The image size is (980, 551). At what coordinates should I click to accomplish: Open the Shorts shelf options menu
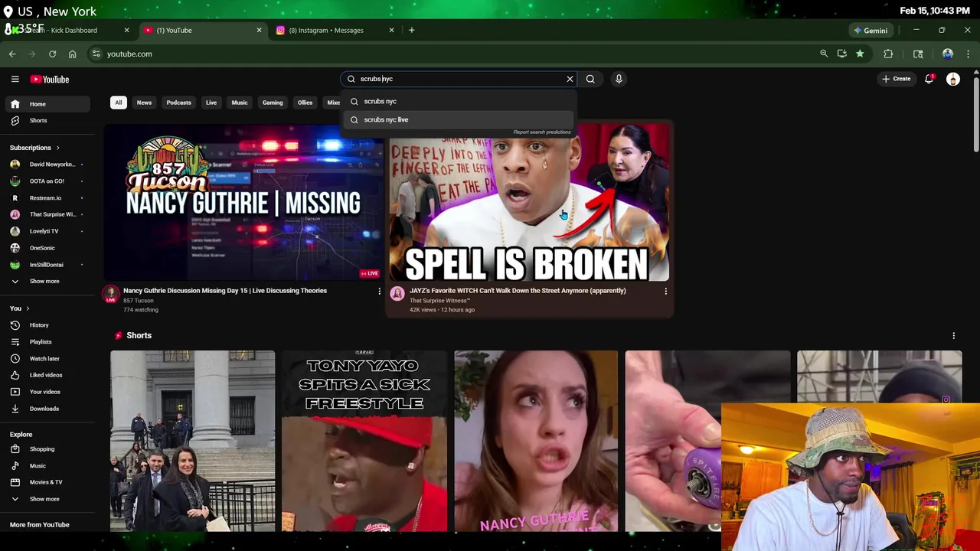pyautogui.click(x=953, y=336)
